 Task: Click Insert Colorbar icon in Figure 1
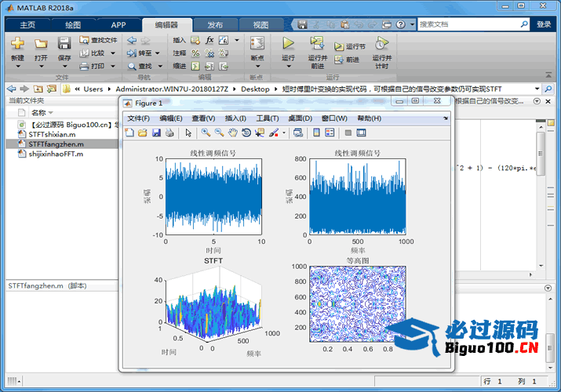[x=316, y=133]
